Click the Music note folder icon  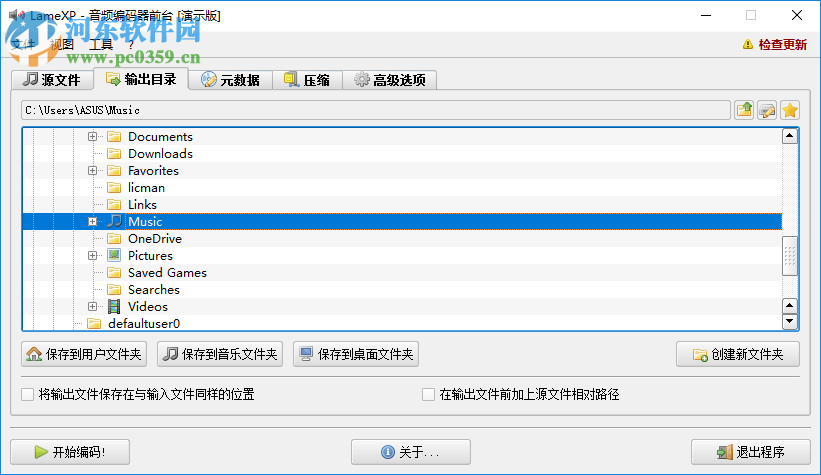coord(114,222)
